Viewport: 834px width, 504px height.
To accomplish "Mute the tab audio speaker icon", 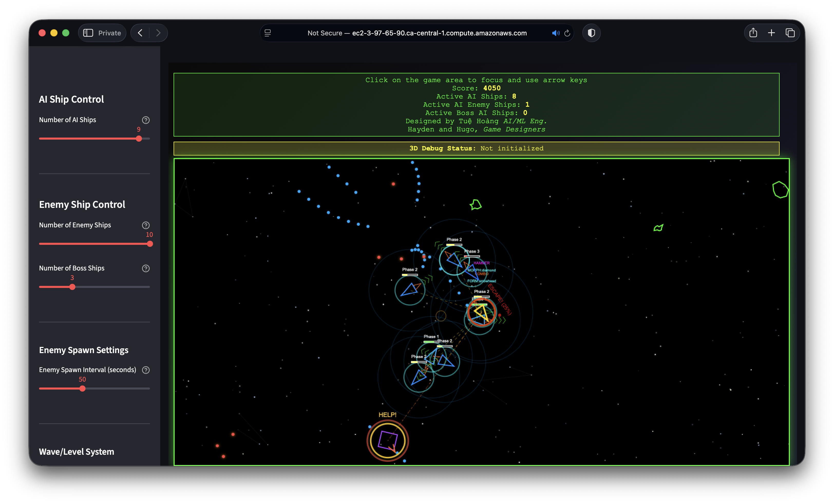I will (555, 33).
